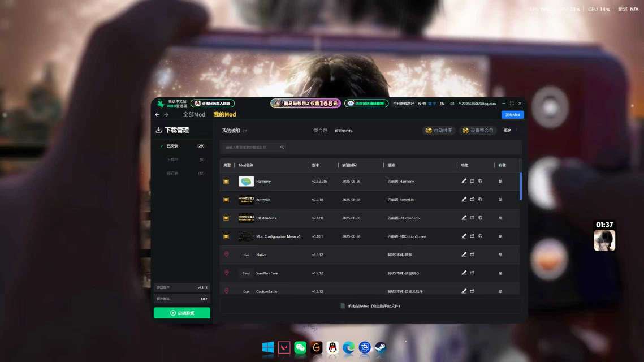
Task: Click the 我的模组 heading tab
Action: (231, 131)
